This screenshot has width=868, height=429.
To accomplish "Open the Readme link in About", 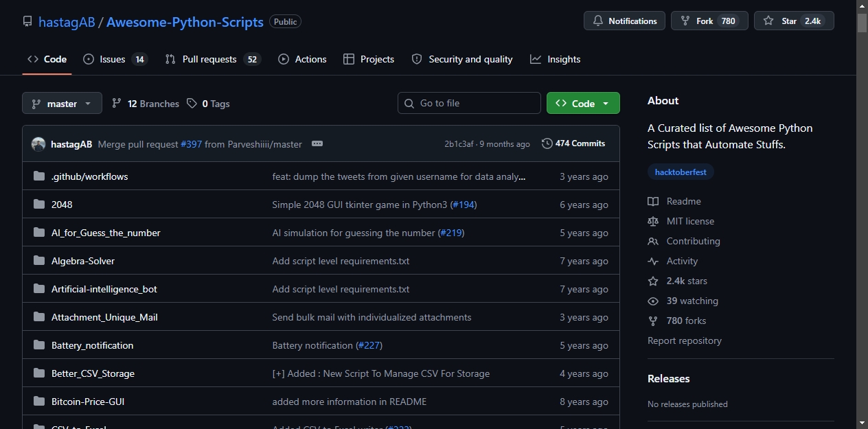I will coord(674,201).
